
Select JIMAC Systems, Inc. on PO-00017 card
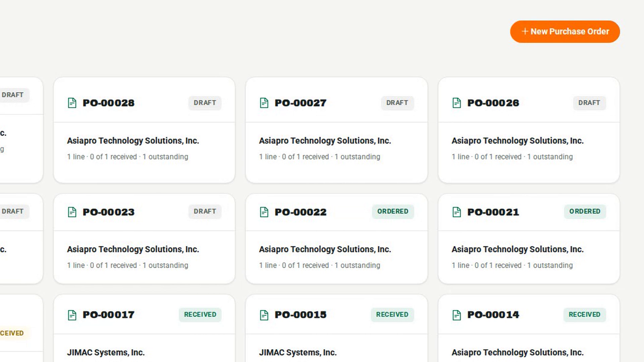pyautogui.click(x=106, y=353)
